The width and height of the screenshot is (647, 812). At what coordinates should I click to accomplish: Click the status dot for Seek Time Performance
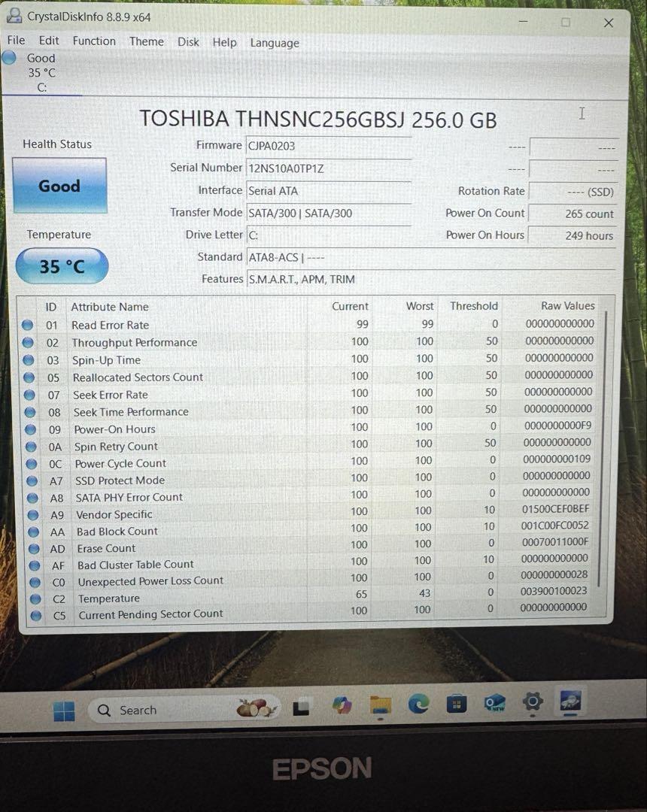(30, 412)
